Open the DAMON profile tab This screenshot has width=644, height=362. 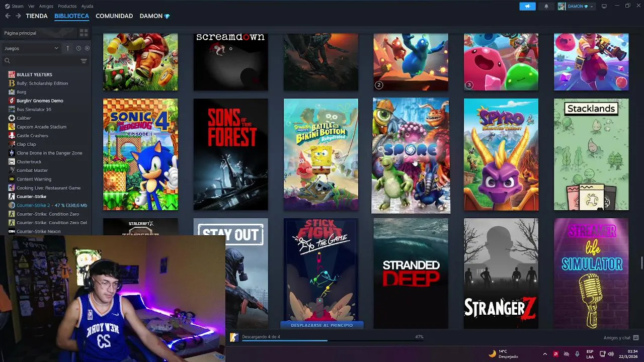pos(154,16)
